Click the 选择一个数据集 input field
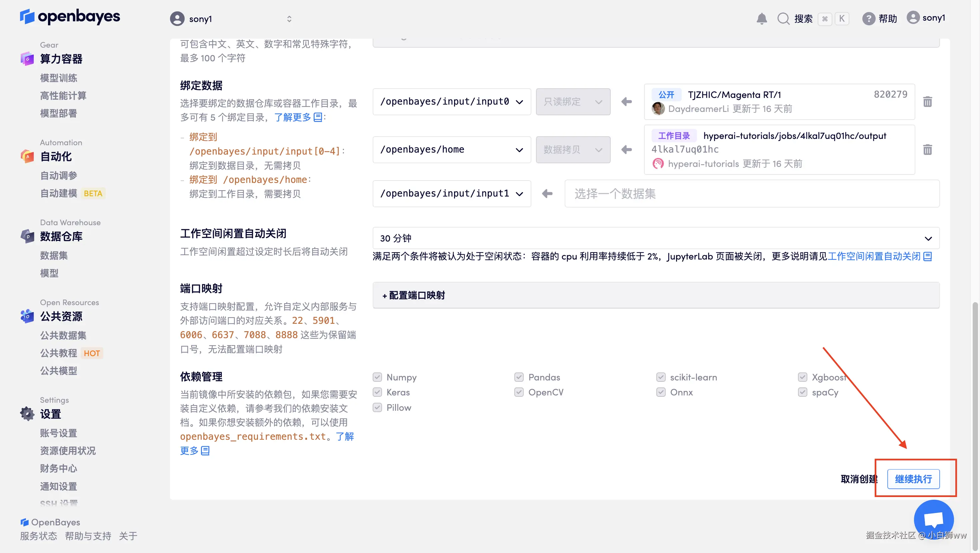The image size is (980, 553). 751,194
